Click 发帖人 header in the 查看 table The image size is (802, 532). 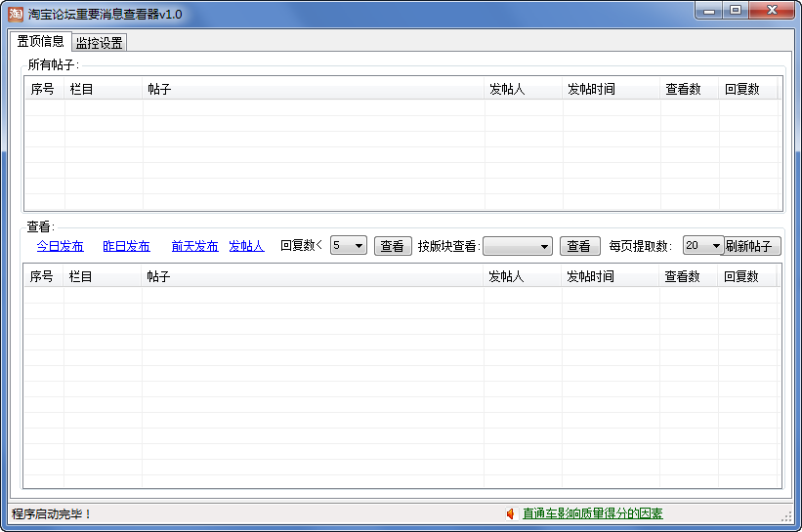523,276
